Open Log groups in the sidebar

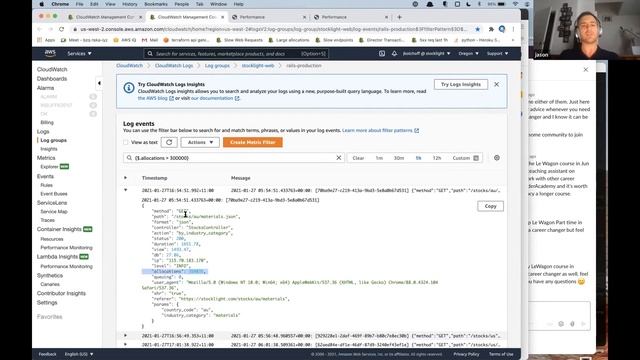53,140
